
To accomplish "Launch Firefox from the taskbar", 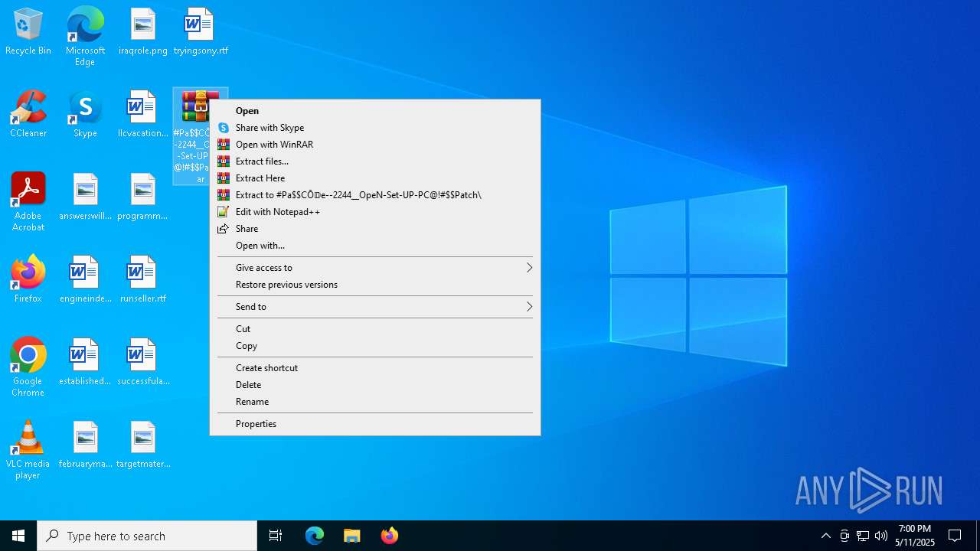I will [389, 536].
